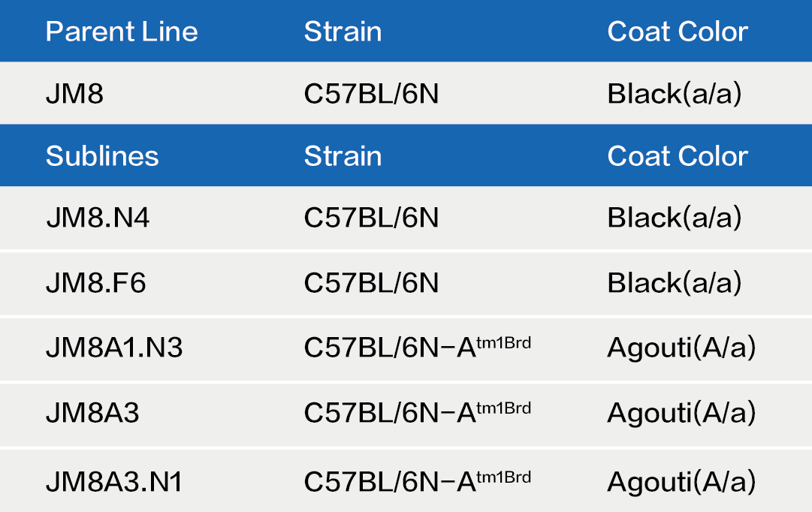Select the JM8.F6 subline cell
This screenshot has height=512, width=812.
(96, 283)
